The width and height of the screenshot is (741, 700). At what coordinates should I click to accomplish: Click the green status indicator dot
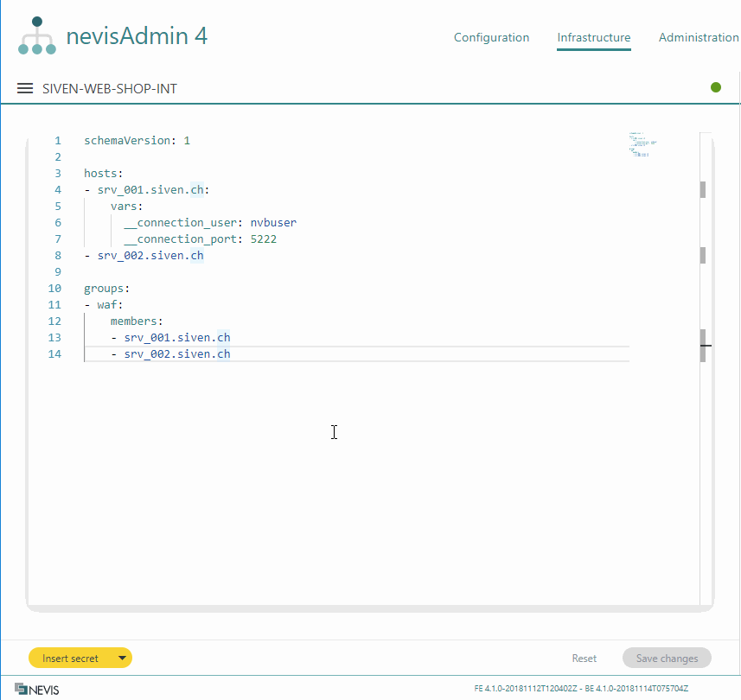pyautogui.click(x=716, y=87)
